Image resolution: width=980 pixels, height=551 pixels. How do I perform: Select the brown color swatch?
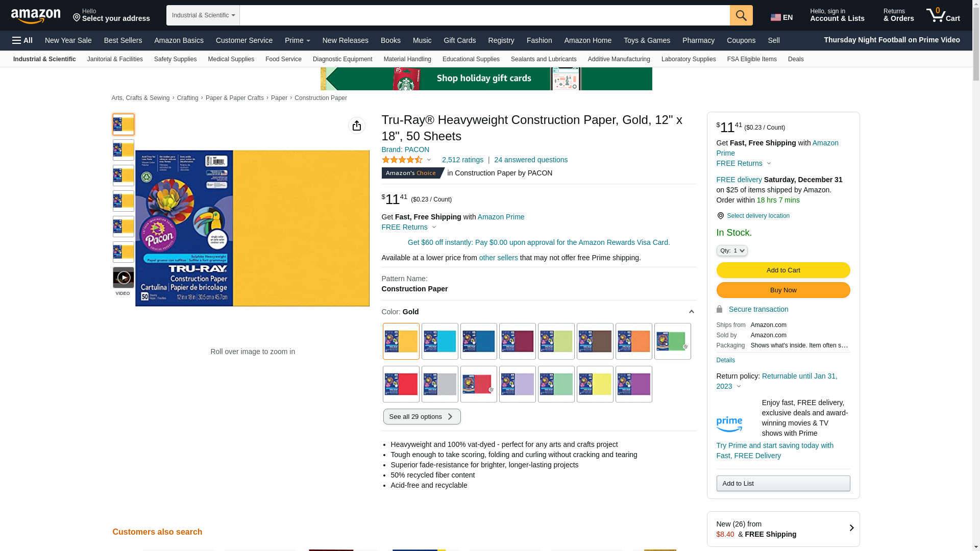pyautogui.click(x=595, y=341)
